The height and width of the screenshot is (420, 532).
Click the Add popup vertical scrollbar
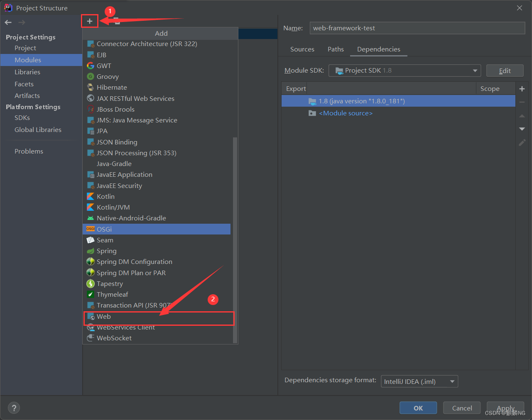(x=235, y=240)
